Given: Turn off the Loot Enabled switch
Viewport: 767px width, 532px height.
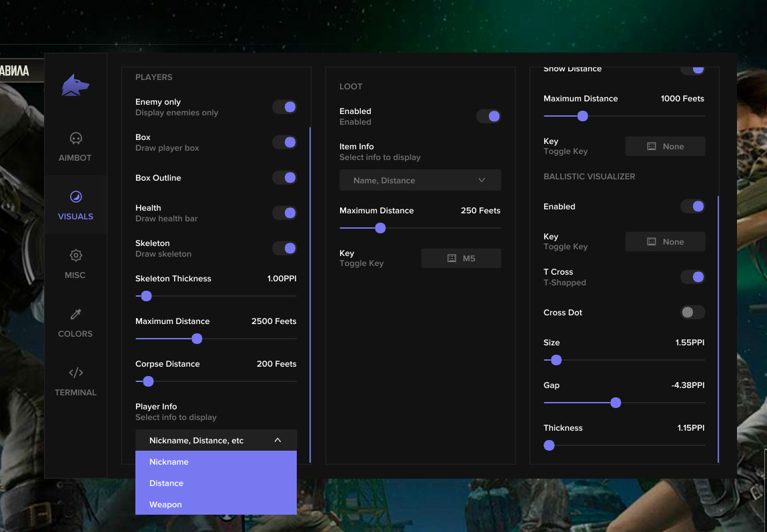Looking at the screenshot, I should tap(489, 117).
